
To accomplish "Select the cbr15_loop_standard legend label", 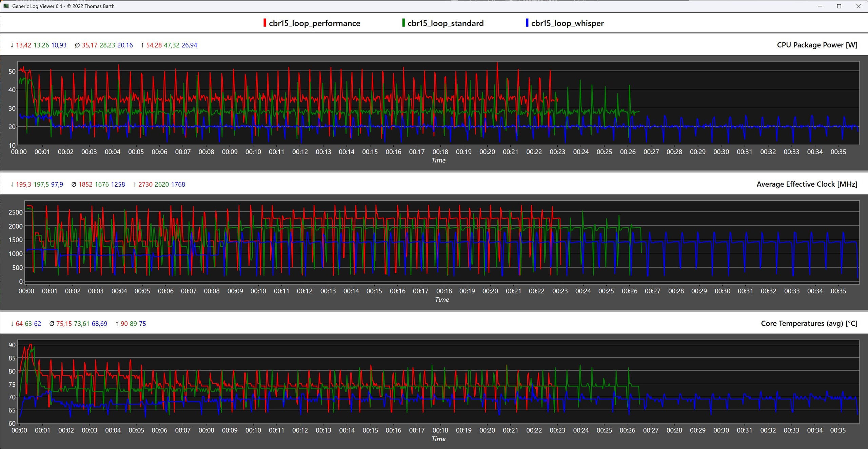I will pyautogui.click(x=446, y=23).
